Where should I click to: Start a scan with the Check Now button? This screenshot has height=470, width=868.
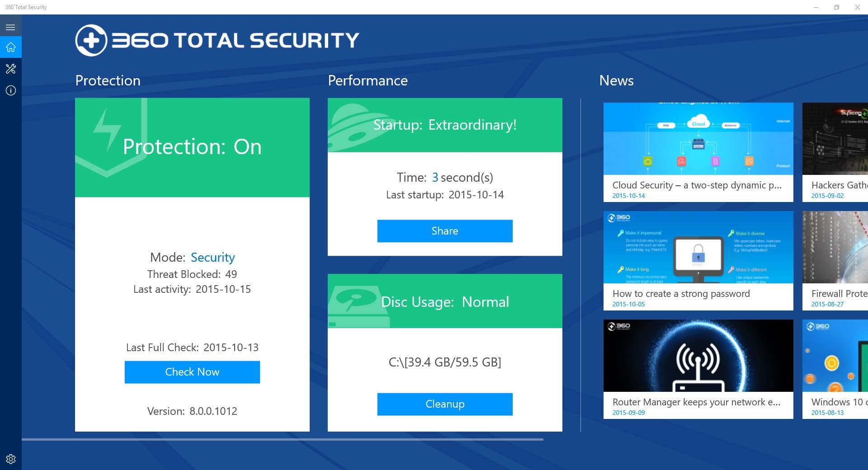coord(192,372)
